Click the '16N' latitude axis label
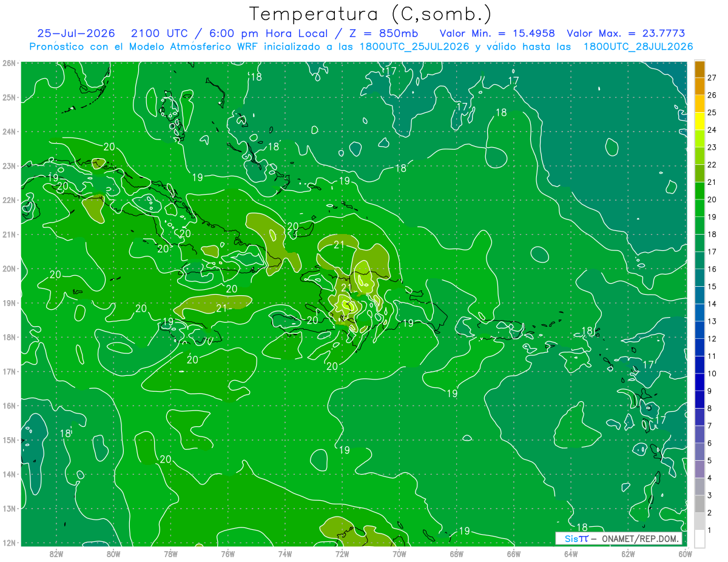This screenshot has width=728, height=562. click(x=8, y=406)
